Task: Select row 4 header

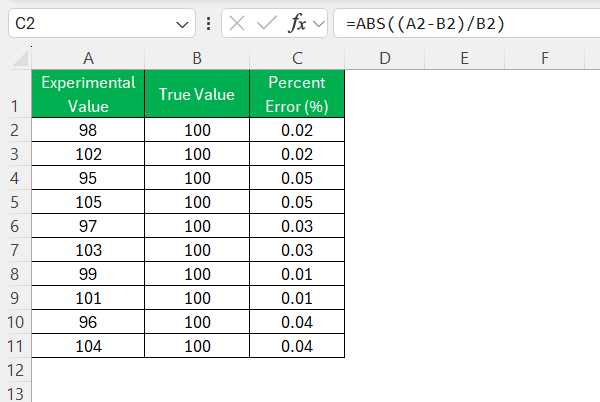Action: point(15,178)
